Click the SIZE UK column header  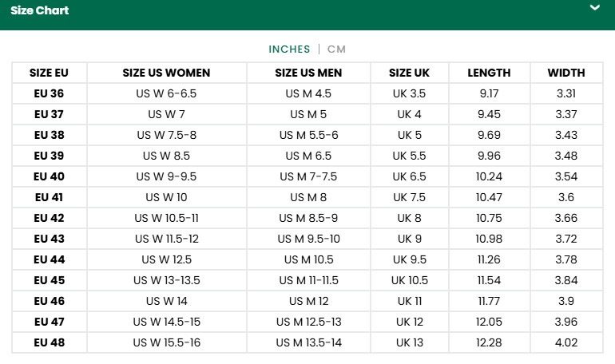pyautogui.click(x=409, y=73)
